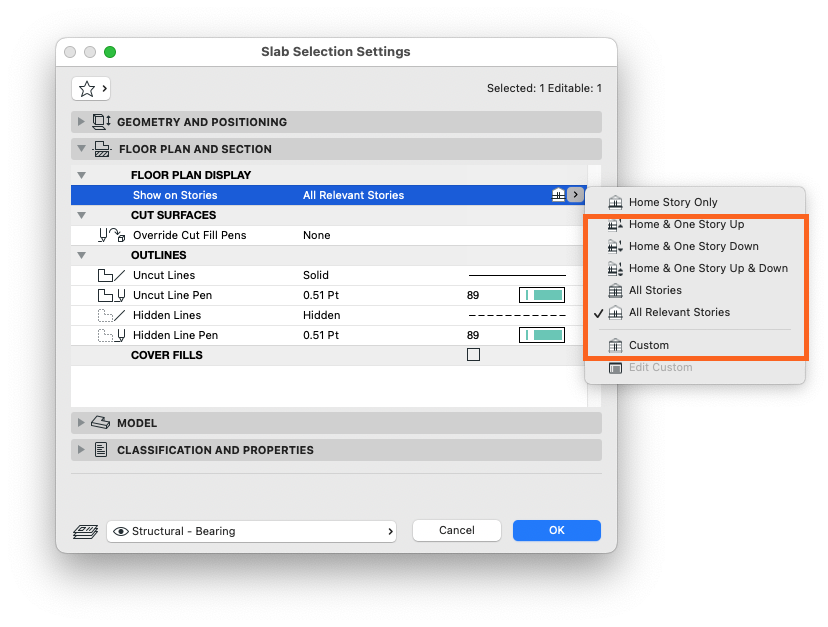Confirm settings with OK button

pos(557,530)
